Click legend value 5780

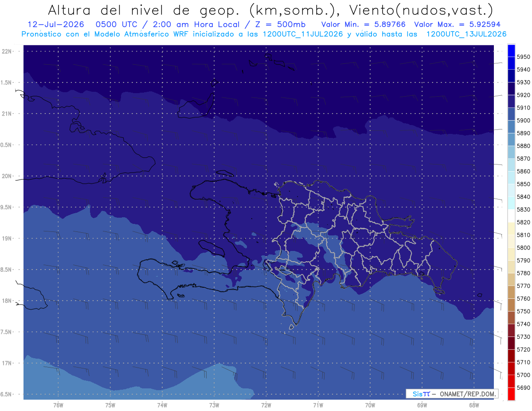[523, 273]
